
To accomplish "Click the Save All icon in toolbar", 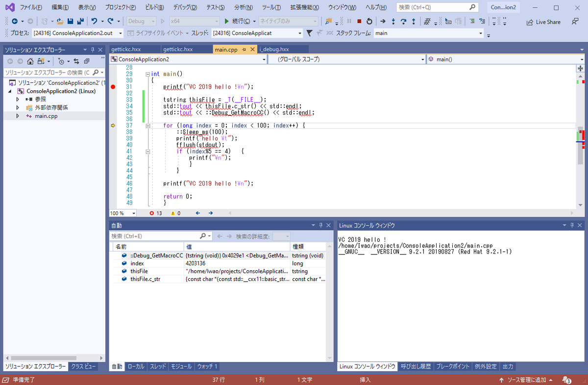I will coord(78,22).
